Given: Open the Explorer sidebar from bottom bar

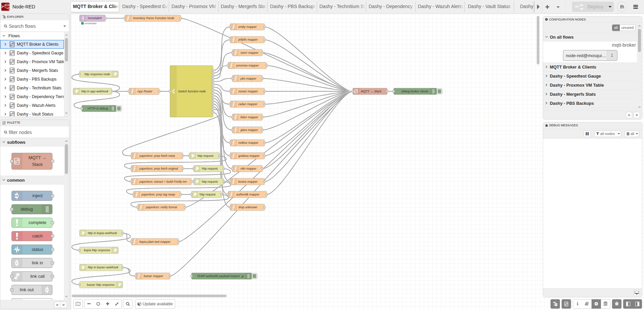Looking at the screenshot, I should tap(555, 304).
